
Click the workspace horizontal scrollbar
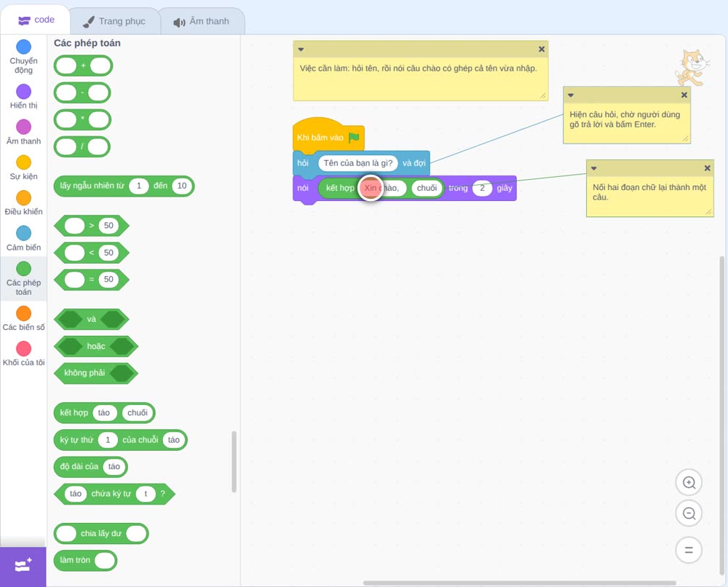519,583
